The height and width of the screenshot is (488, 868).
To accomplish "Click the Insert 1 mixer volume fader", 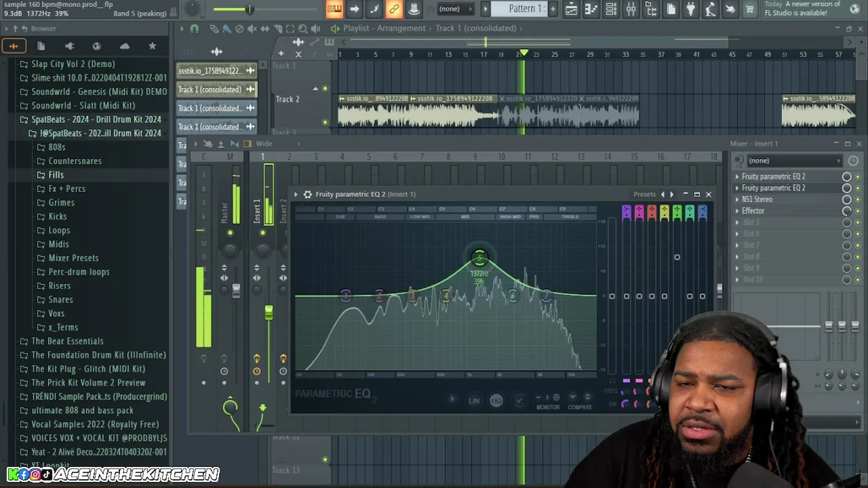I will [269, 312].
